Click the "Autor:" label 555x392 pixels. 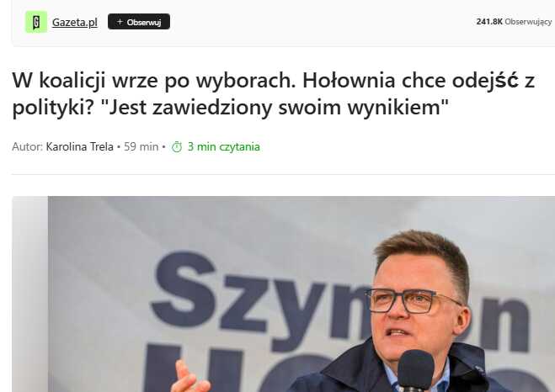[27, 146]
